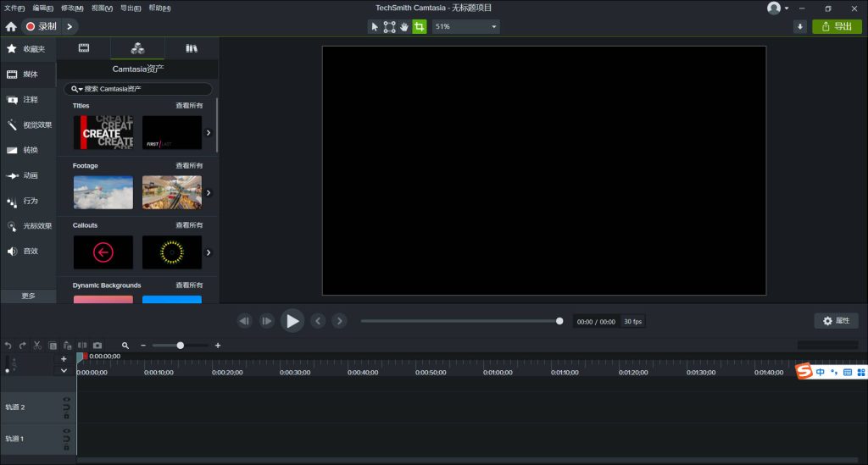
Task: Click the playback scrubber handle
Action: [x=559, y=321]
